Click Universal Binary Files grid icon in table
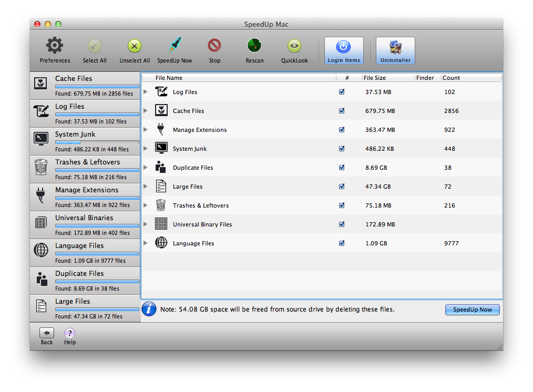 click(x=161, y=224)
